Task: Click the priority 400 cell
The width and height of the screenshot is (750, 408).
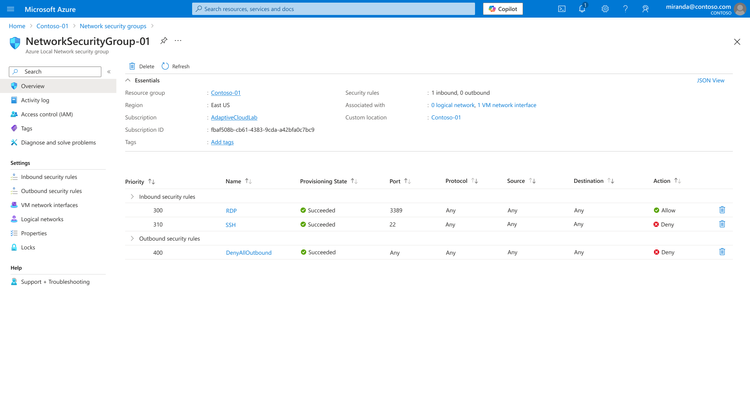Action: tap(158, 253)
